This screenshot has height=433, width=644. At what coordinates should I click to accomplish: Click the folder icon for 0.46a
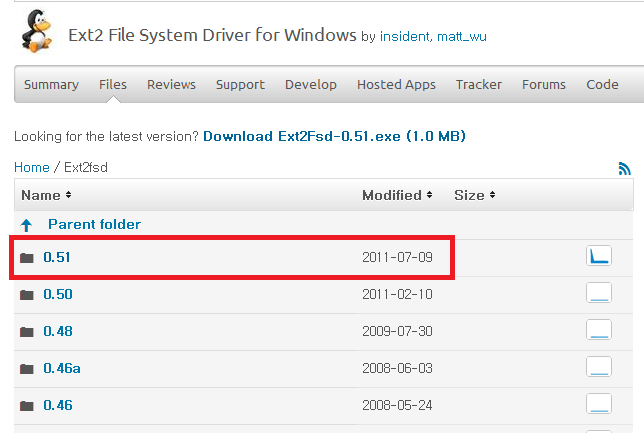tap(27, 369)
